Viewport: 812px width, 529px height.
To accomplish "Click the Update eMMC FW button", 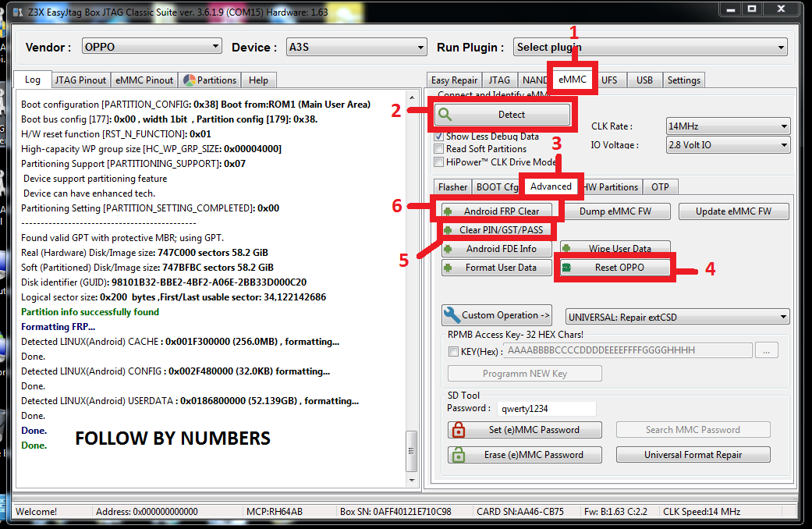I will [x=733, y=211].
